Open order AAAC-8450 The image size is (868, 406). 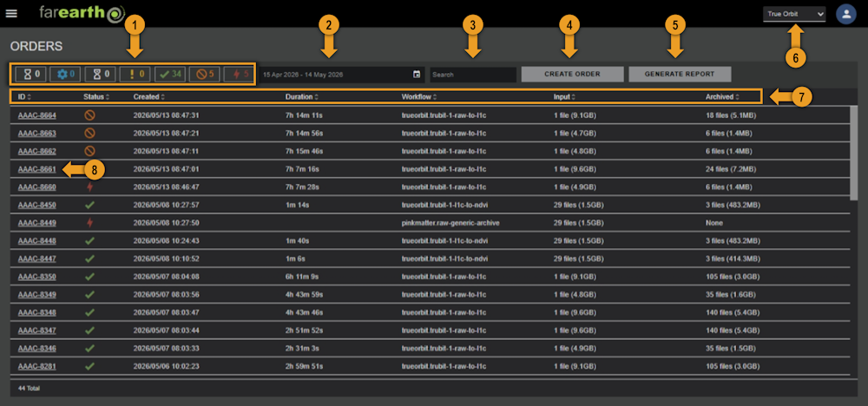point(37,206)
